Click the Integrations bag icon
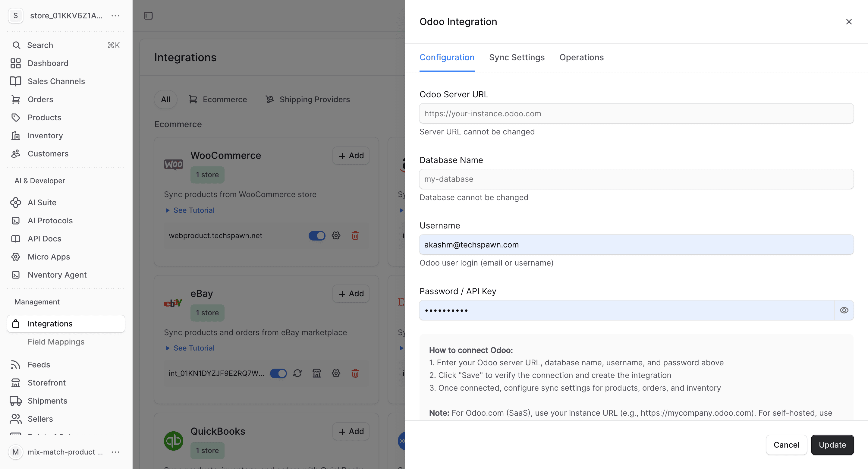This screenshot has height=469, width=868. tap(15, 324)
